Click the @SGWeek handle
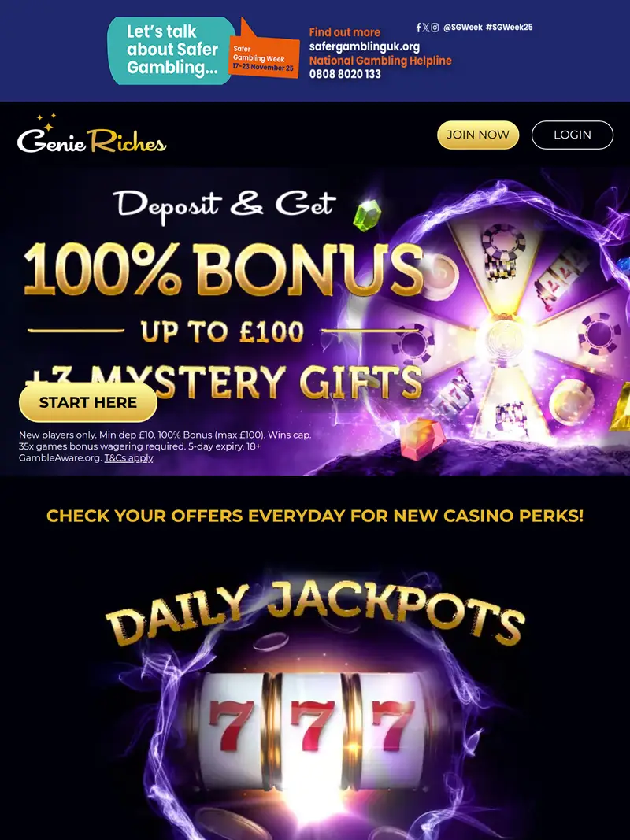This screenshot has width=630, height=840. coord(463,28)
